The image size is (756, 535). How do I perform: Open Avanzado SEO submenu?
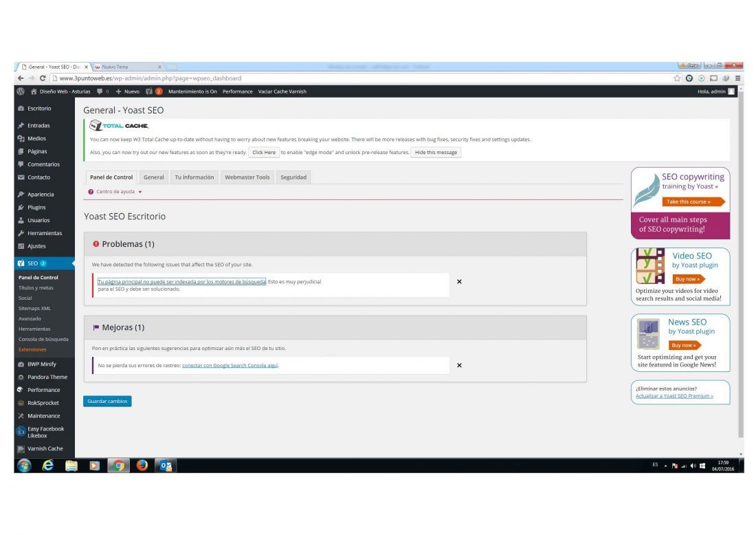[x=30, y=319]
